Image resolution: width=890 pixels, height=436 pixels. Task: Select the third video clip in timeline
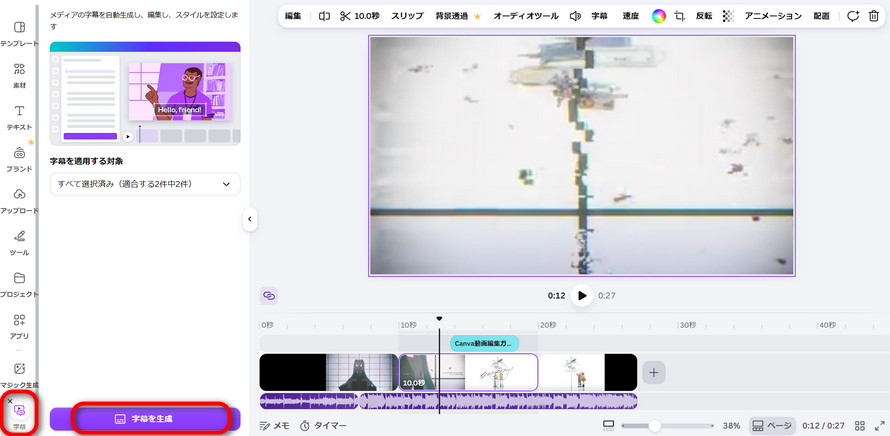click(588, 372)
